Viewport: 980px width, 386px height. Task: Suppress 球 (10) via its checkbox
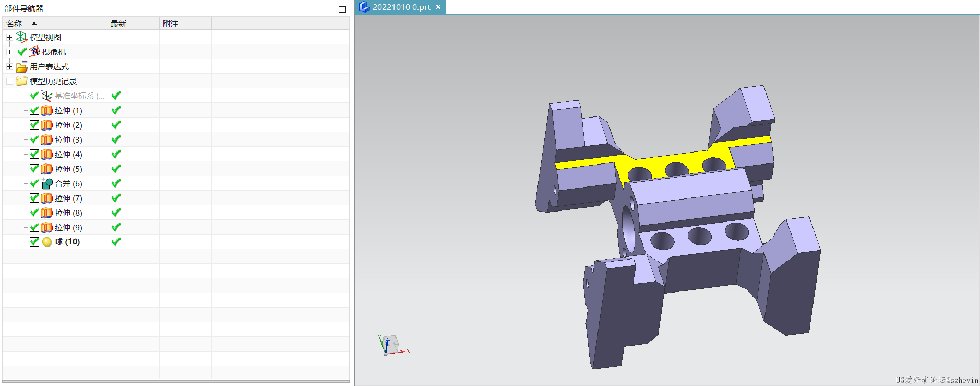pyautogui.click(x=34, y=242)
